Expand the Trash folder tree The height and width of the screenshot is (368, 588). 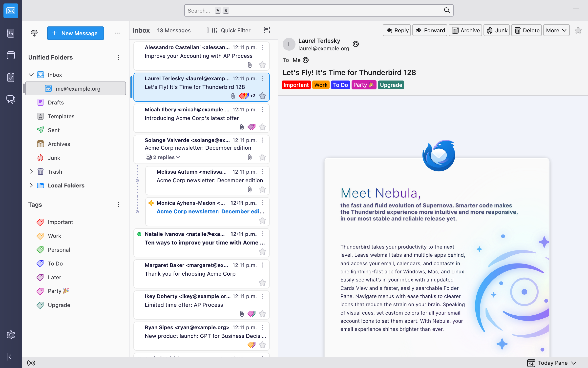coord(31,172)
